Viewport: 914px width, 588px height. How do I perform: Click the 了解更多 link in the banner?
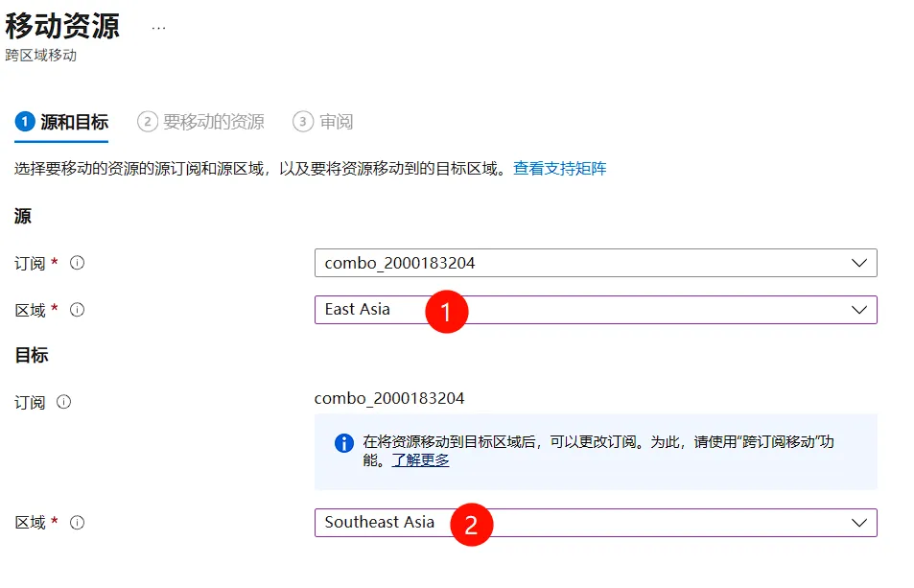pyautogui.click(x=420, y=460)
